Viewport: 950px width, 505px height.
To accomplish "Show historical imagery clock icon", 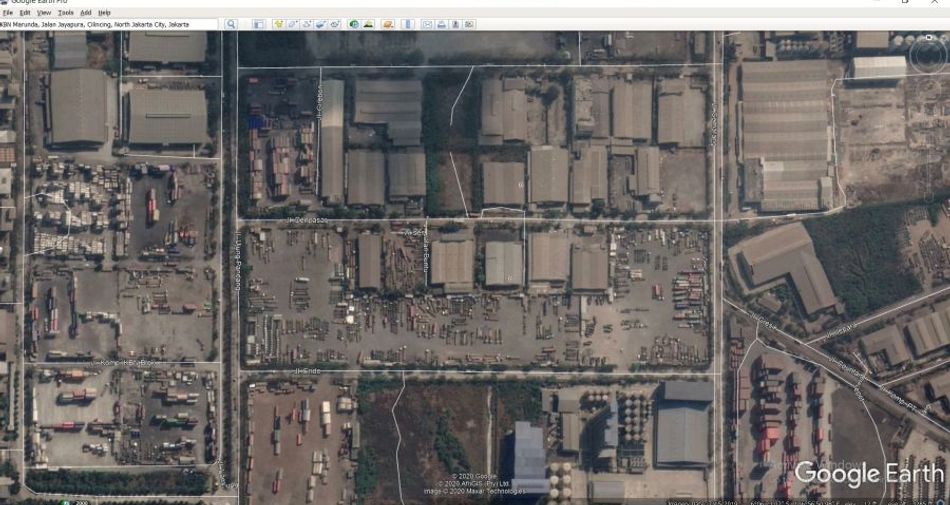I will [354, 24].
